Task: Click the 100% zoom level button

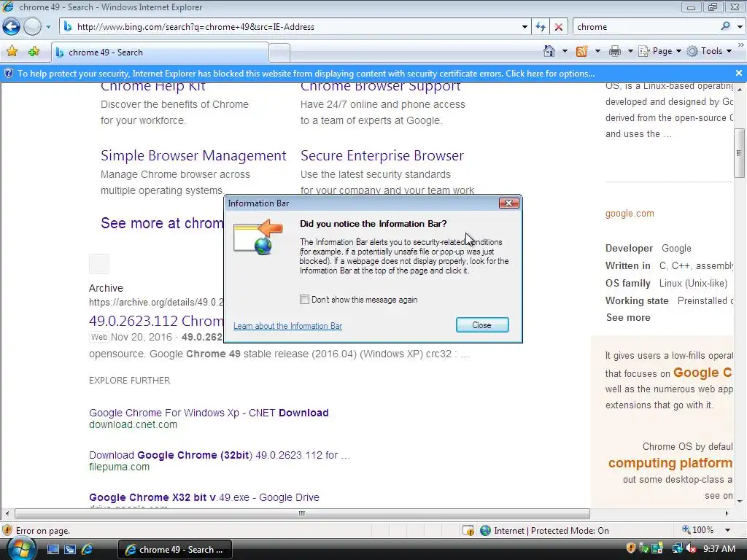Action: pos(698,530)
